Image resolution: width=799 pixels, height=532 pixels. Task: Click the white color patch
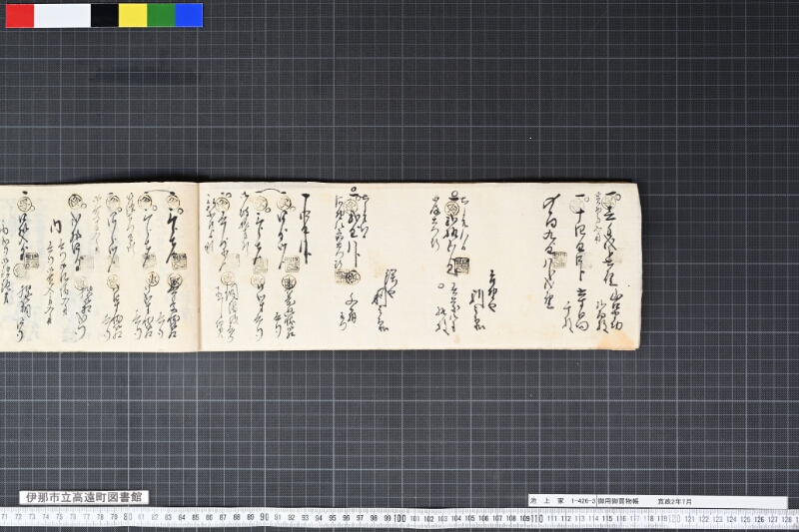62,15
